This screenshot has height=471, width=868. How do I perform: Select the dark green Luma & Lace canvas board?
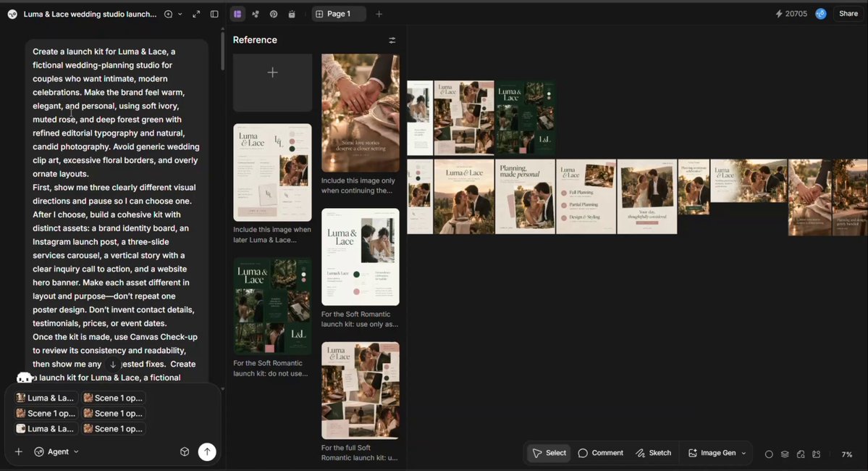click(x=525, y=117)
